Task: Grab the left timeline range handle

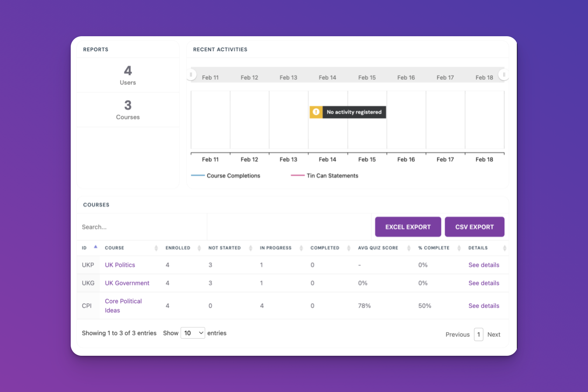Action: pos(191,75)
